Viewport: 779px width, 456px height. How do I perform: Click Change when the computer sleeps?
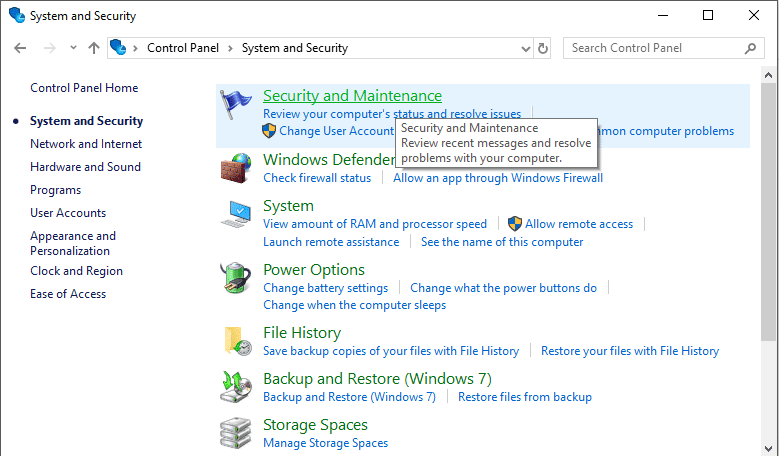click(355, 305)
